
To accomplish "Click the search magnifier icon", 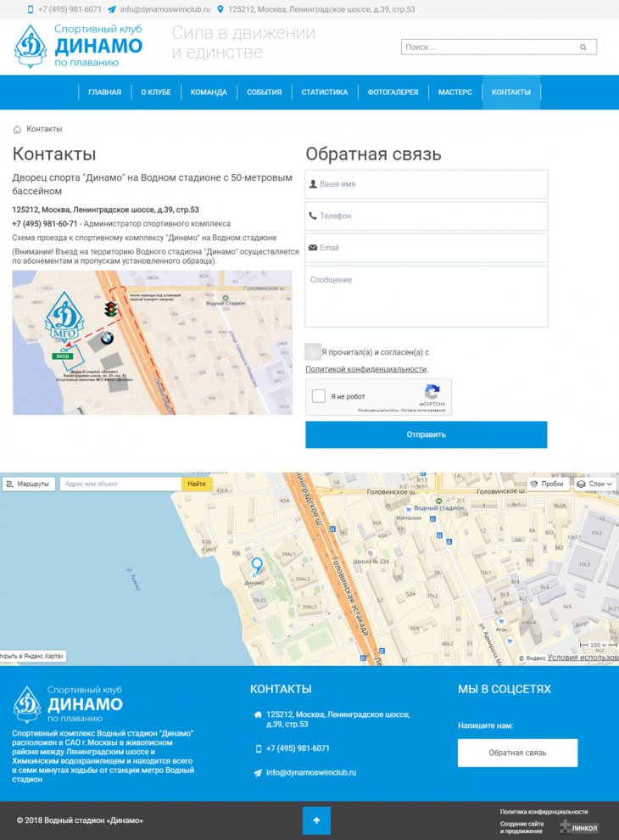I will pyautogui.click(x=582, y=48).
